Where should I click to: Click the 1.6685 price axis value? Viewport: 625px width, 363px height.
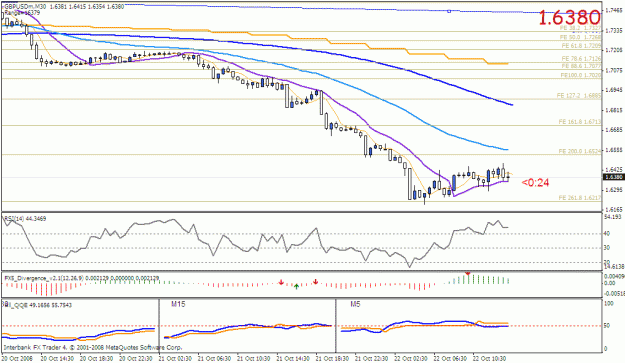(x=614, y=130)
